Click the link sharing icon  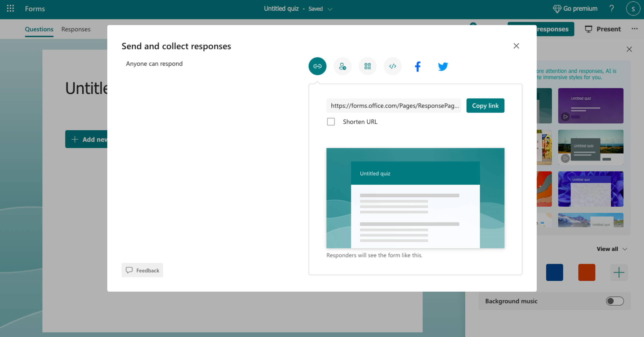tap(317, 66)
